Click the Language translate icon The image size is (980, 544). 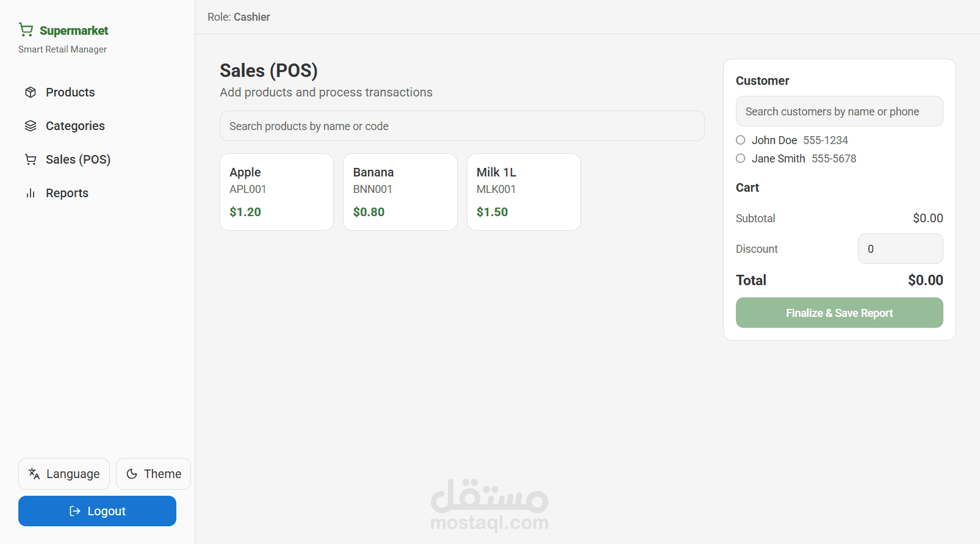click(34, 474)
